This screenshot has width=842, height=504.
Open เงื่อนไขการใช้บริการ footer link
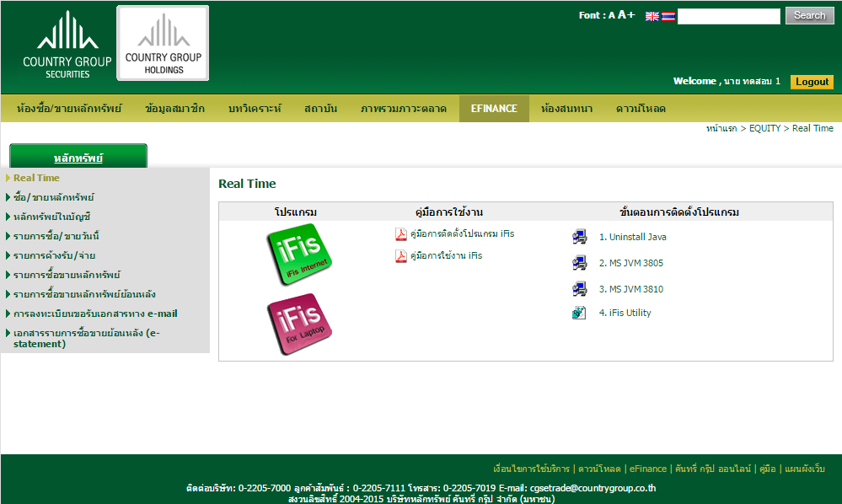pos(531,469)
